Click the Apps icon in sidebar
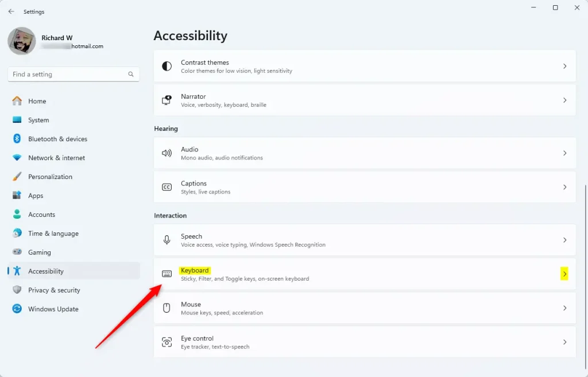Viewport: 588px width, 377px height. tap(17, 195)
